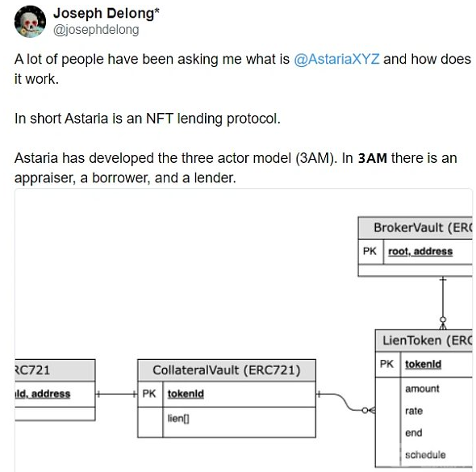476x472 pixels.
Task: Click the CollateralVault (ERC721) table header
Action: point(227,370)
